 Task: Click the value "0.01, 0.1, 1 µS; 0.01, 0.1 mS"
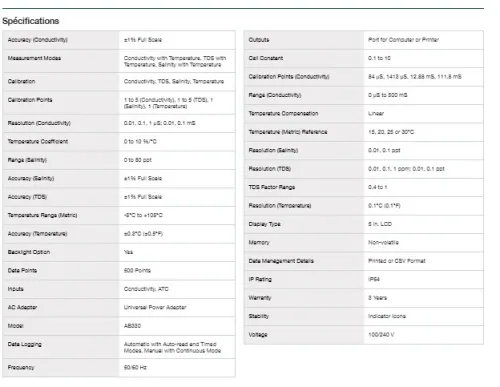click(160, 123)
